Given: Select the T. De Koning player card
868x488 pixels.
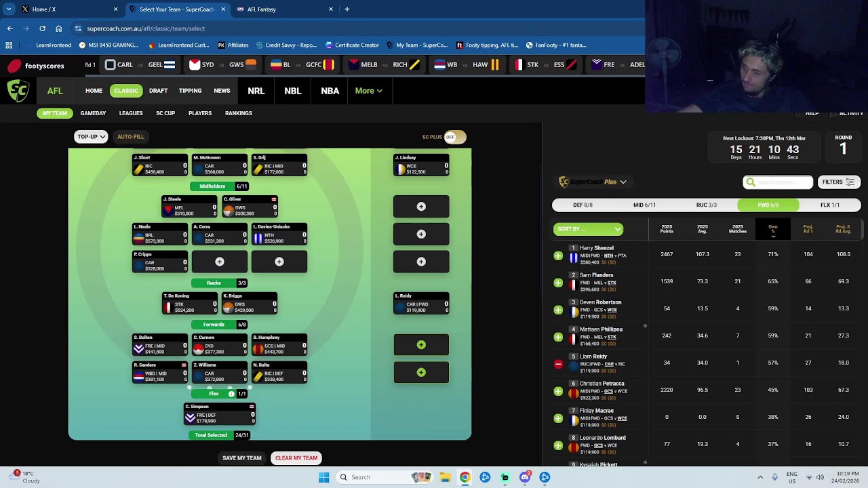Looking at the screenshot, I should tap(190, 303).
